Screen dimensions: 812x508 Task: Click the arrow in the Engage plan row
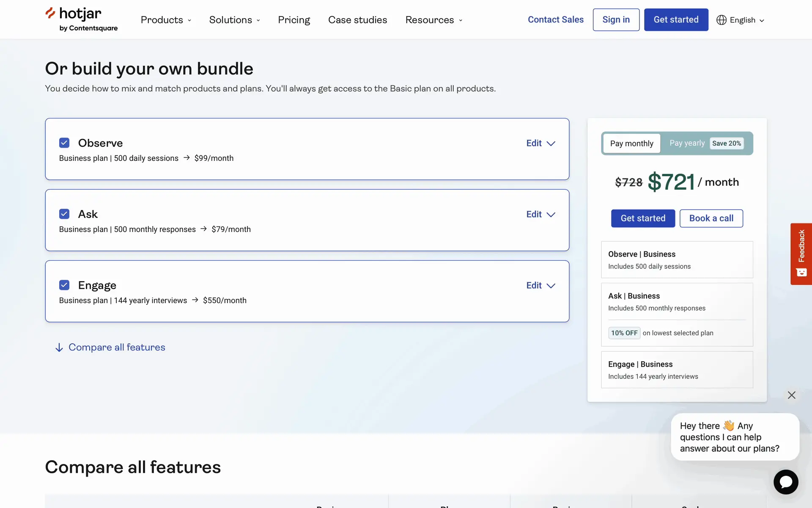[x=195, y=300]
